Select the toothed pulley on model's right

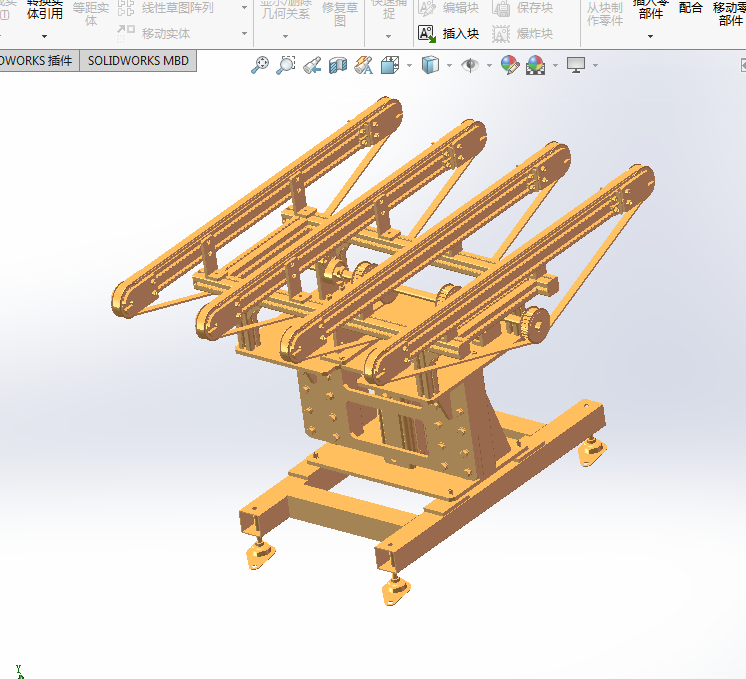pos(534,325)
